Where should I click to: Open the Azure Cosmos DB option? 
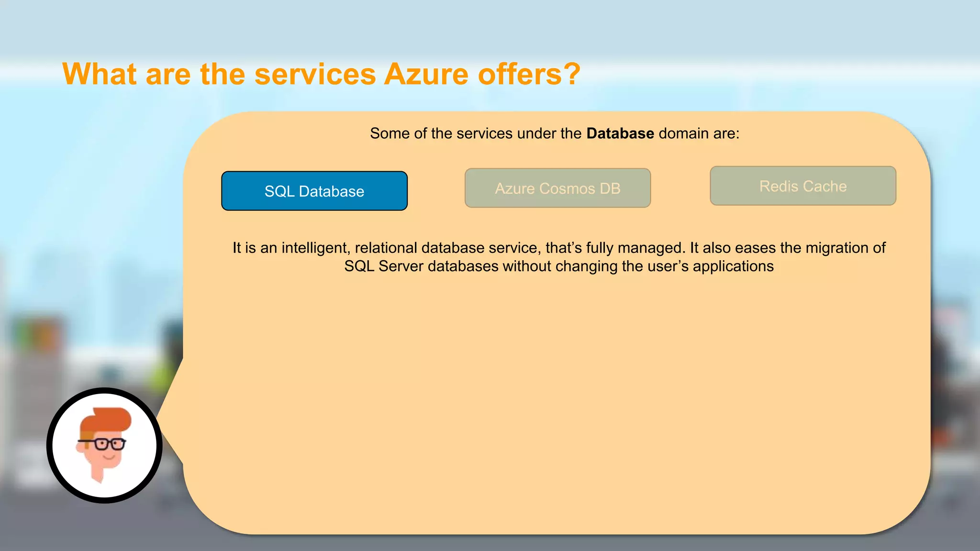coord(557,188)
